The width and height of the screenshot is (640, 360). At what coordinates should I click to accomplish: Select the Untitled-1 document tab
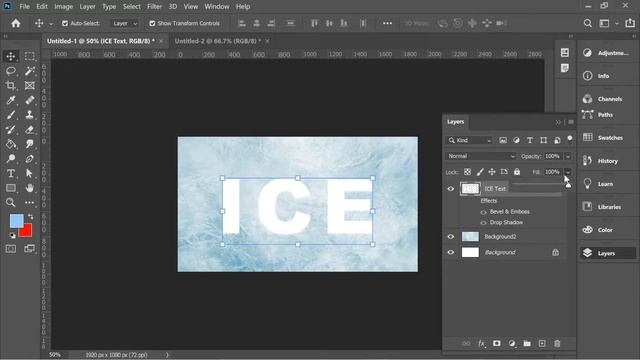click(100, 41)
